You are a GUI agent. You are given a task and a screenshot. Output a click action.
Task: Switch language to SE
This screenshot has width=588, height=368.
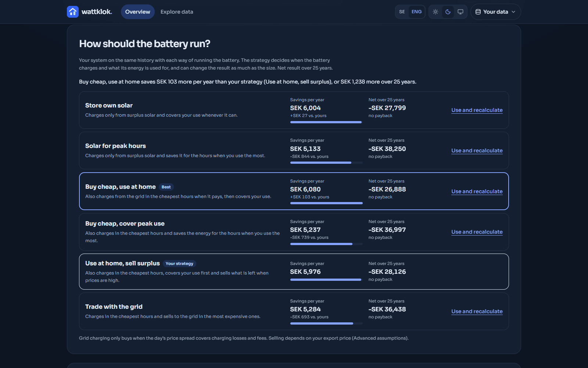[402, 12]
